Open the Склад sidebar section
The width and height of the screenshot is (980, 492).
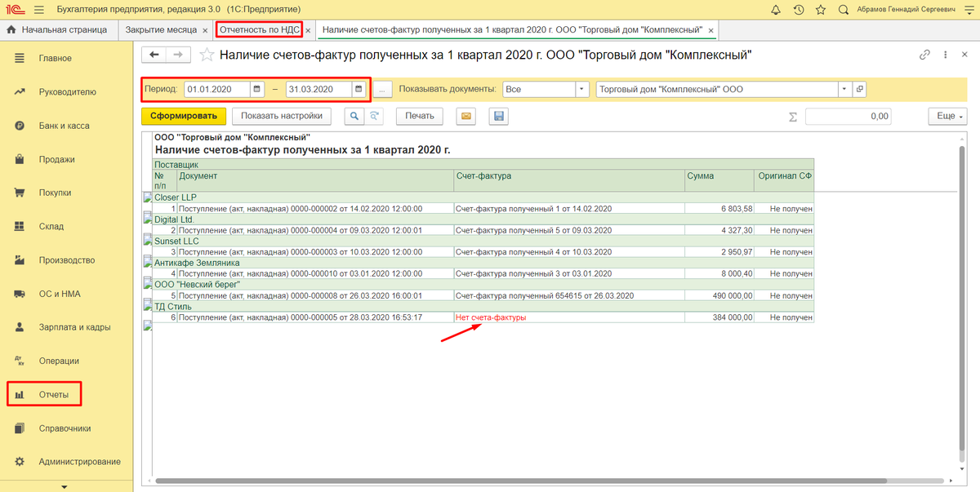coord(51,226)
